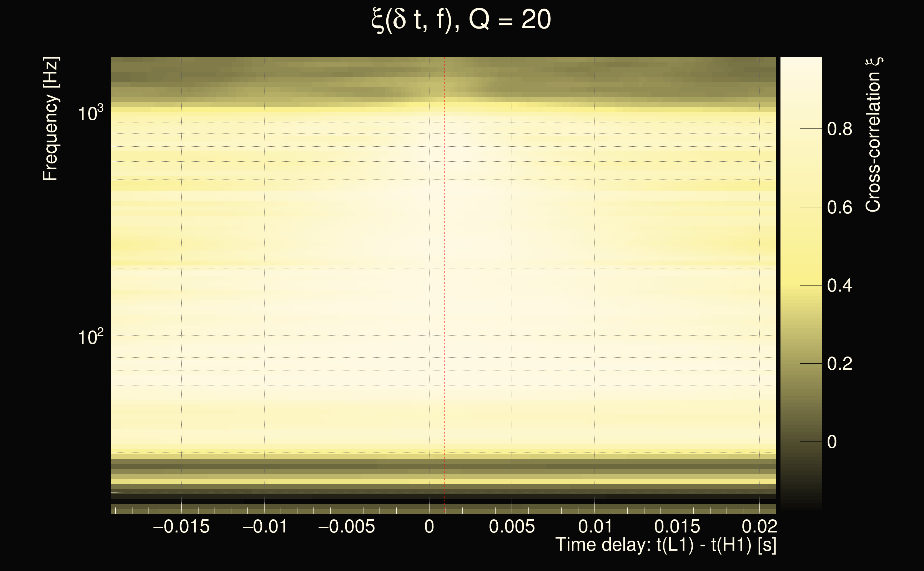Screen dimensions: 924x571
Task: Click the 0.015 time delay tick label
Action: [x=677, y=527]
